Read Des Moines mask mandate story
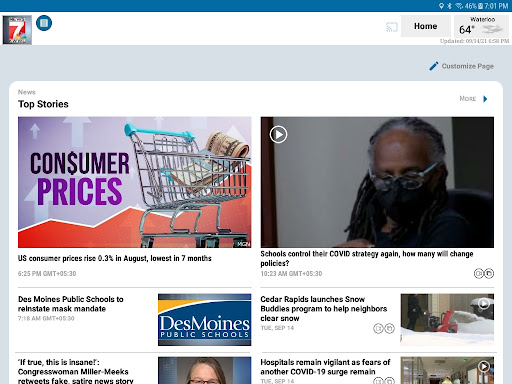The height and width of the screenshot is (384, 512). click(71, 304)
